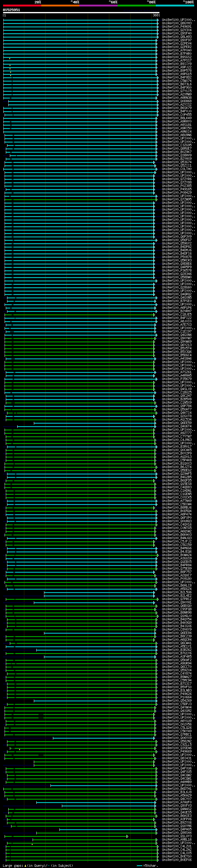This screenshot has width=197, height=868.
Task: Click the cyan 50char scale bar in legend
Action: tap(139, 866)
